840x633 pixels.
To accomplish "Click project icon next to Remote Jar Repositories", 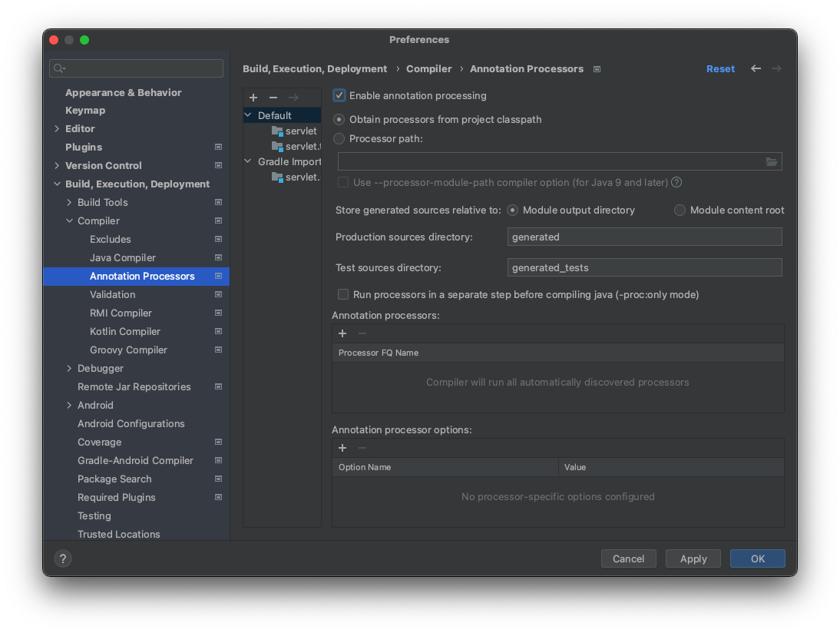I will (x=219, y=386).
